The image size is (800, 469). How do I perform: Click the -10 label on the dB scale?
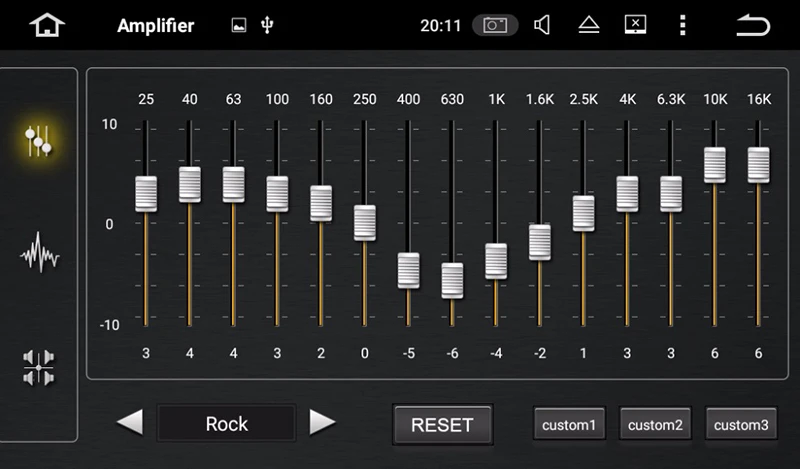coord(109,325)
